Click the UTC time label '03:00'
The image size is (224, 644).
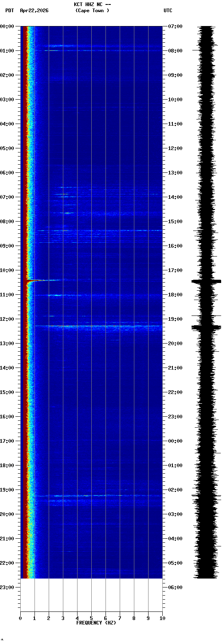tap(175, 514)
